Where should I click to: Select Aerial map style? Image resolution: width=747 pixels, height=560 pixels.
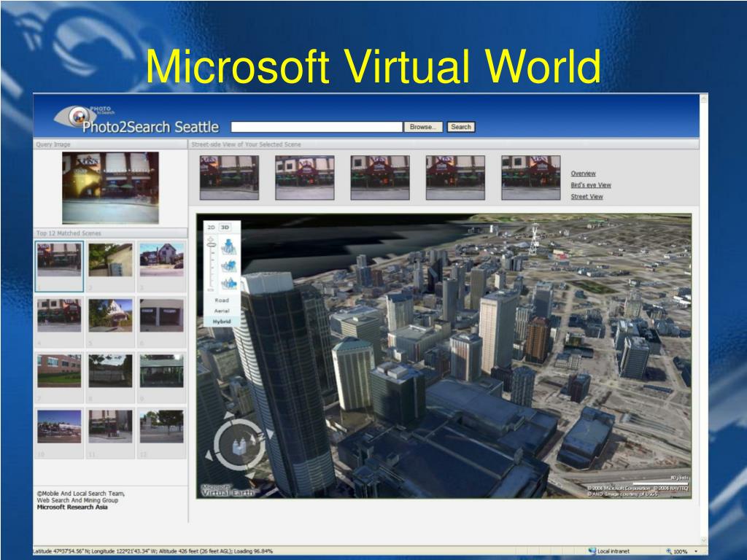tap(222, 311)
